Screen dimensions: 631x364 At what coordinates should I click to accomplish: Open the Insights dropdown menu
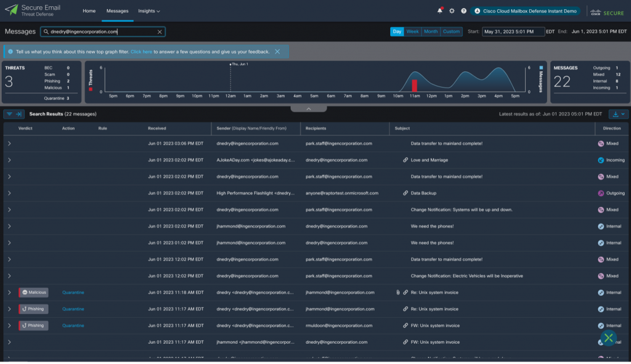click(149, 11)
